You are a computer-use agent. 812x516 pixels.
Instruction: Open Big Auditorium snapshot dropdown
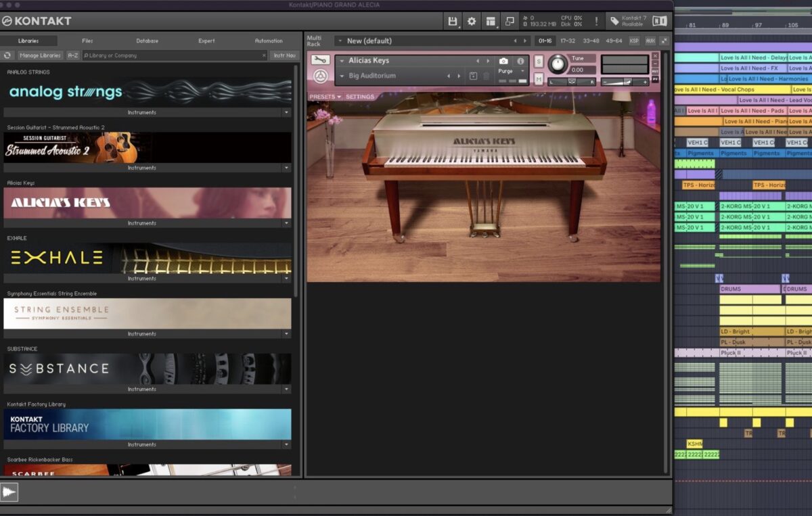[342, 76]
